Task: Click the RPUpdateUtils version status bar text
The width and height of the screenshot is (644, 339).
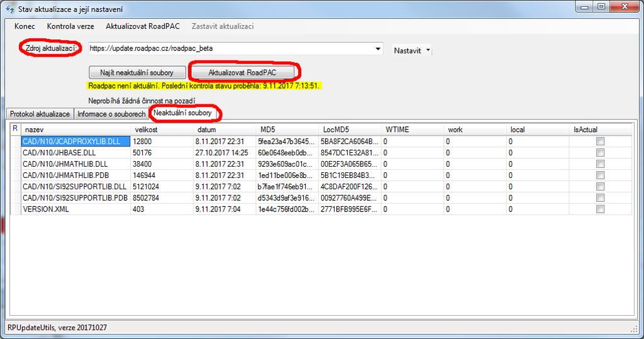Action: point(57,328)
